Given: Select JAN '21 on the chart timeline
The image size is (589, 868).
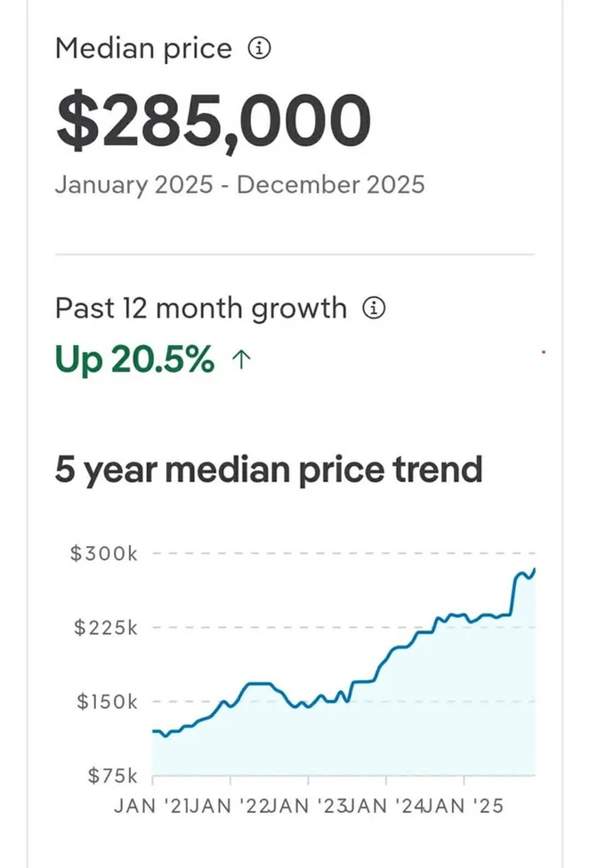Looking at the screenshot, I should (x=153, y=808).
